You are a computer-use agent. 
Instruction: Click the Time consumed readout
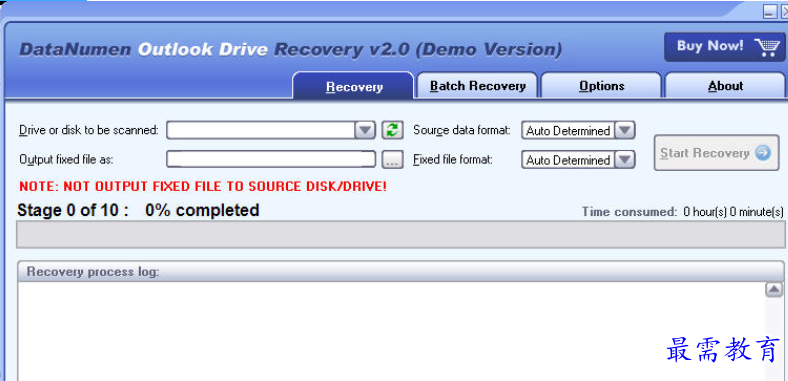tap(682, 212)
